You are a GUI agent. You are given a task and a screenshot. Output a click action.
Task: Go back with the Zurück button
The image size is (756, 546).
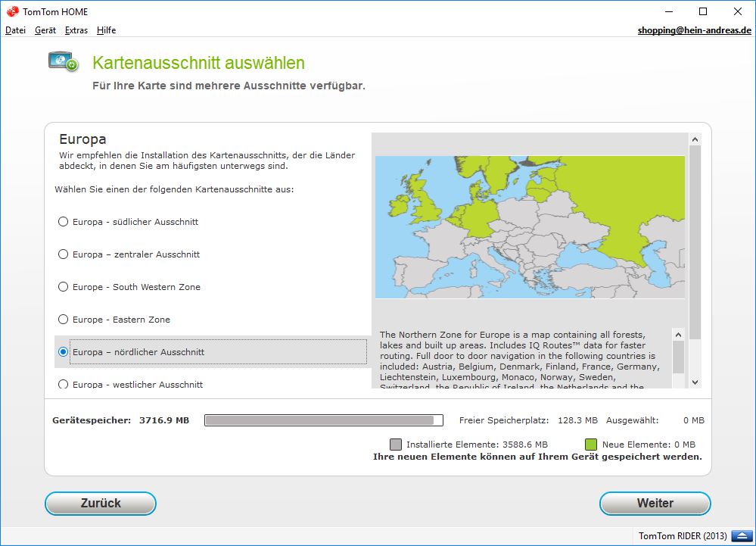[101, 504]
